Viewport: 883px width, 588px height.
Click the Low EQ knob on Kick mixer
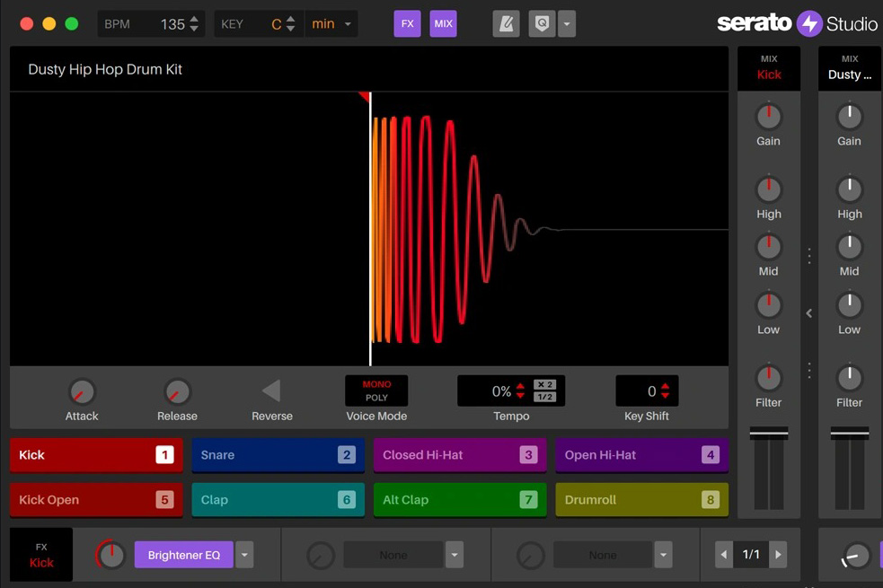pyautogui.click(x=768, y=305)
